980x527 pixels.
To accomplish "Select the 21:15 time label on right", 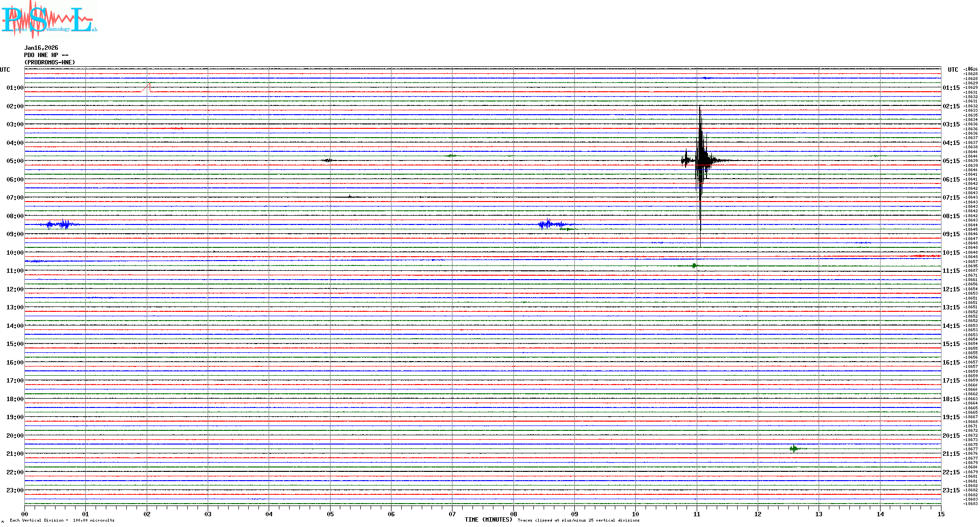I will [951, 454].
